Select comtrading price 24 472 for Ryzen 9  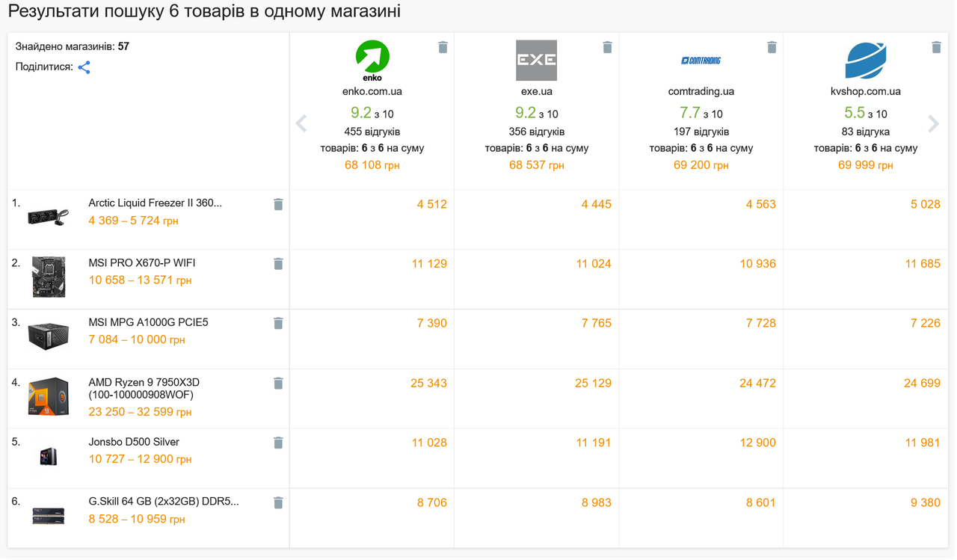(758, 383)
